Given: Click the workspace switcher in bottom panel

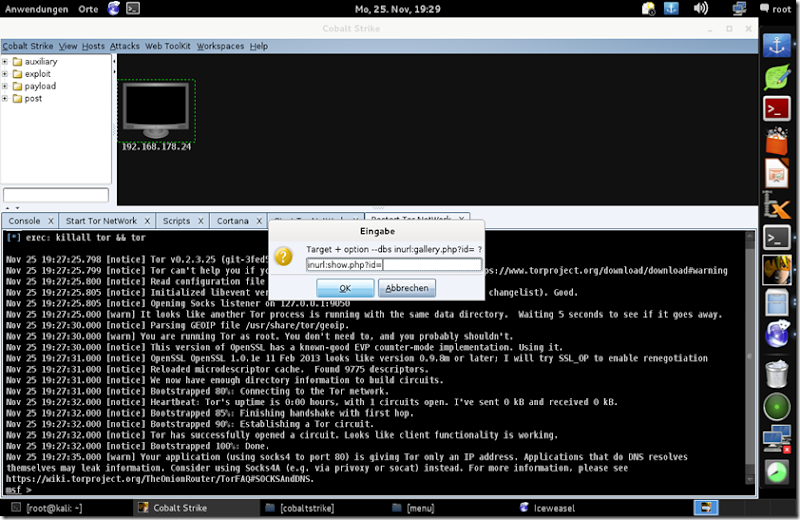Looking at the screenshot, I should (706, 507).
